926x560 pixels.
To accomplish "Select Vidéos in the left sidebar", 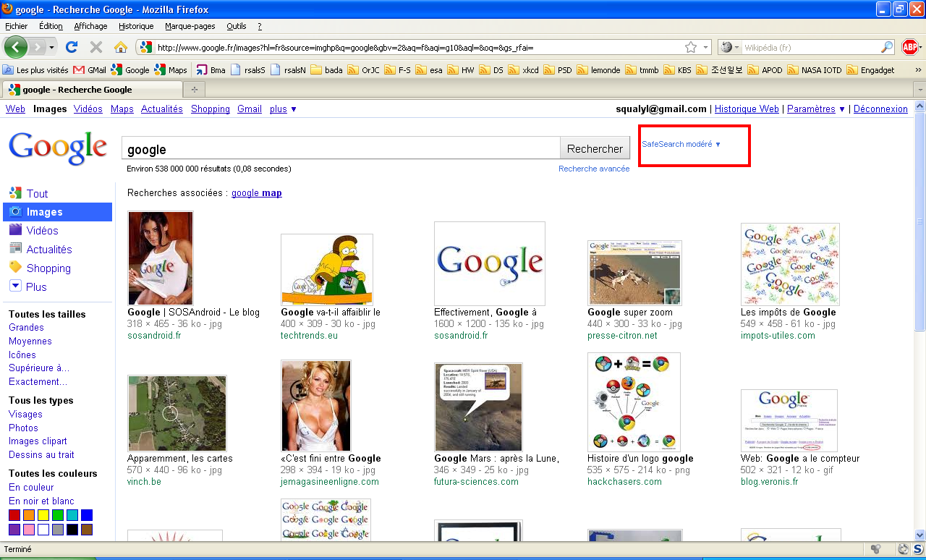I will 42,231.
